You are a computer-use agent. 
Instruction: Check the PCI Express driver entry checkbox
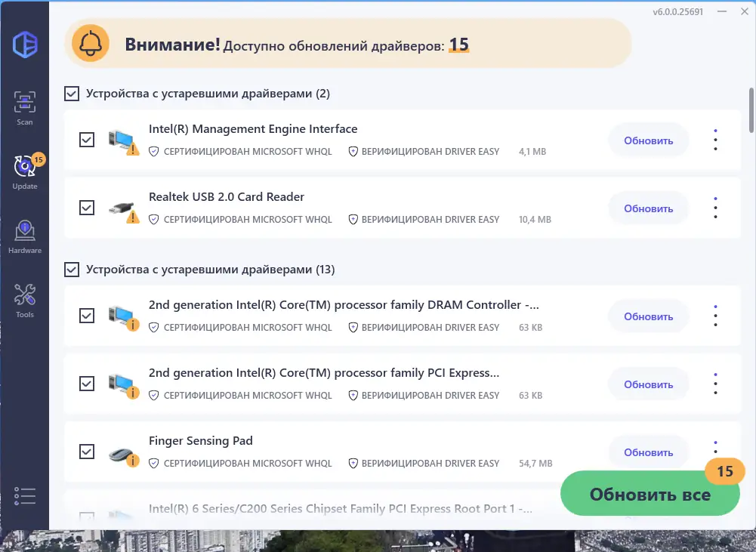pyautogui.click(x=86, y=384)
